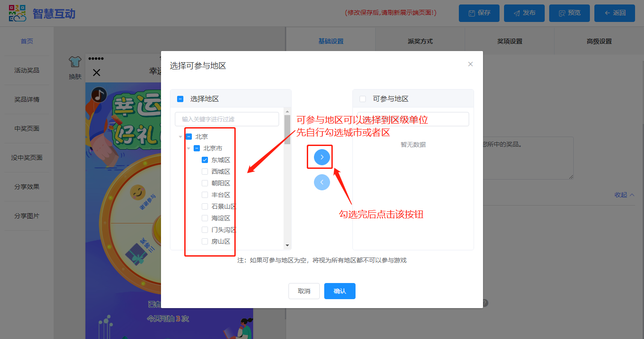Close the region selection dialog
Screen dimensions: 644x339
pos(470,64)
